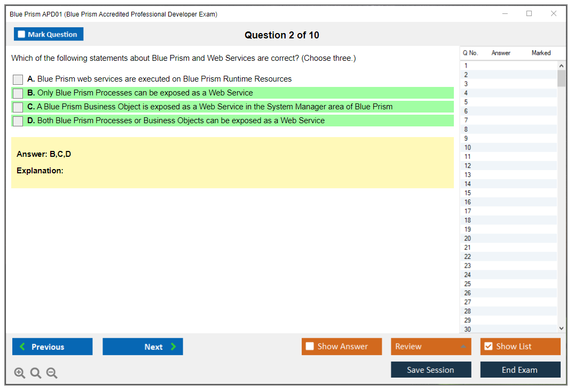Toggle the Mark Question checkbox
Image resolution: width=574 pixels, height=392 pixels.
pyautogui.click(x=22, y=35)
